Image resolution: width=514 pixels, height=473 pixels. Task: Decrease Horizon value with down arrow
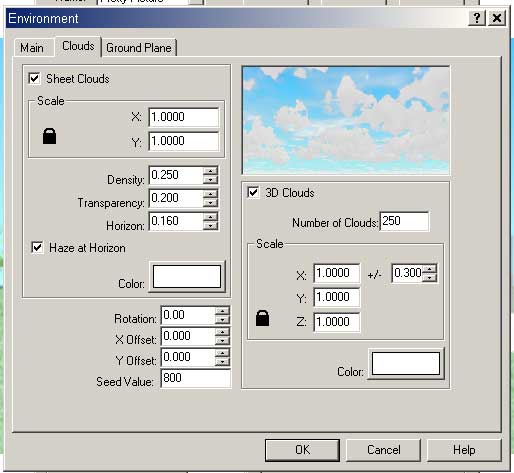[210, 226]
